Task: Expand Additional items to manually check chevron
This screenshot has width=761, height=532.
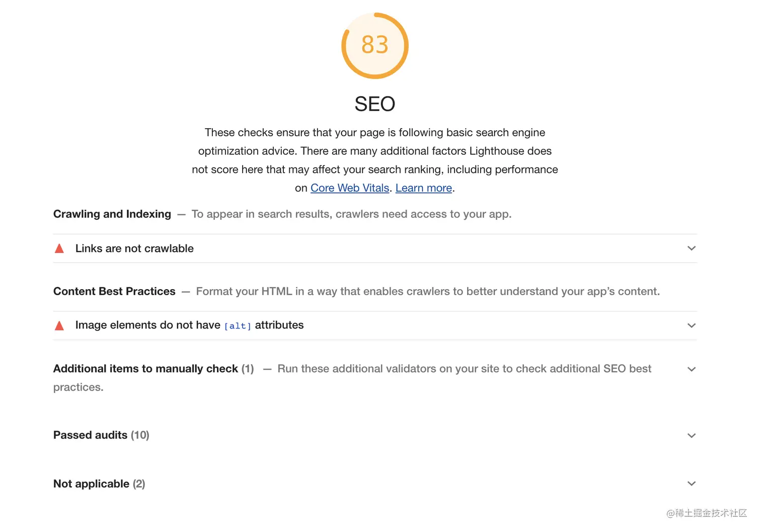Action: point(692,370)
